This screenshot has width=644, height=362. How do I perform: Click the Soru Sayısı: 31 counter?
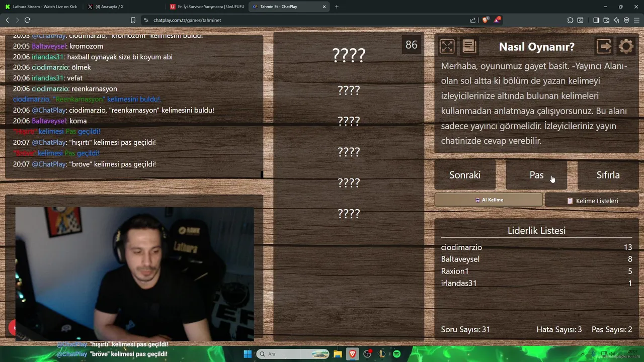tap(465, 329)
